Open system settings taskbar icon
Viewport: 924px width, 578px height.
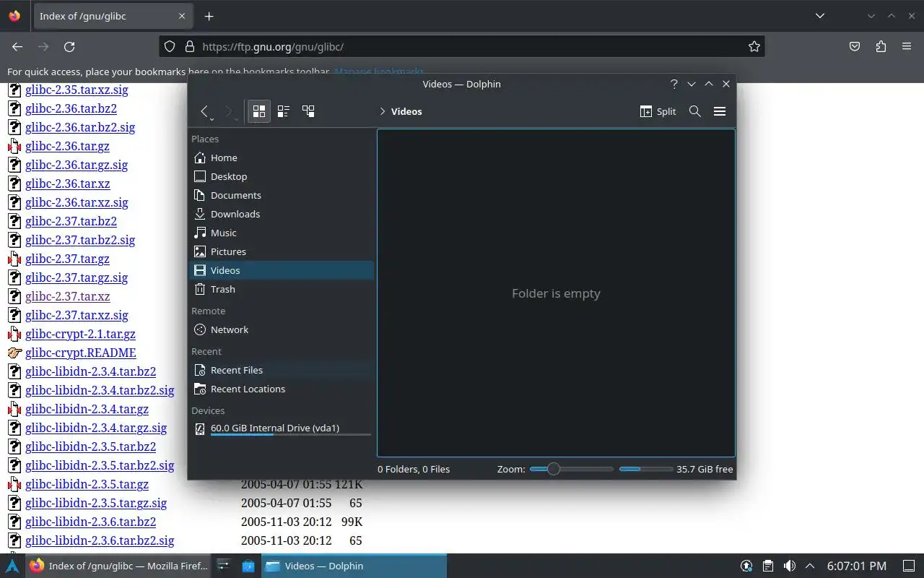pyautogui.click(x=224, y=566)
